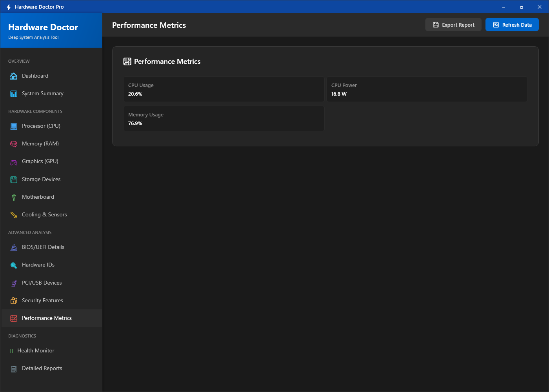Open Processor (CPU) section
Image resolution: width=549 pixels, height=392 pixels.
point(51,126)
